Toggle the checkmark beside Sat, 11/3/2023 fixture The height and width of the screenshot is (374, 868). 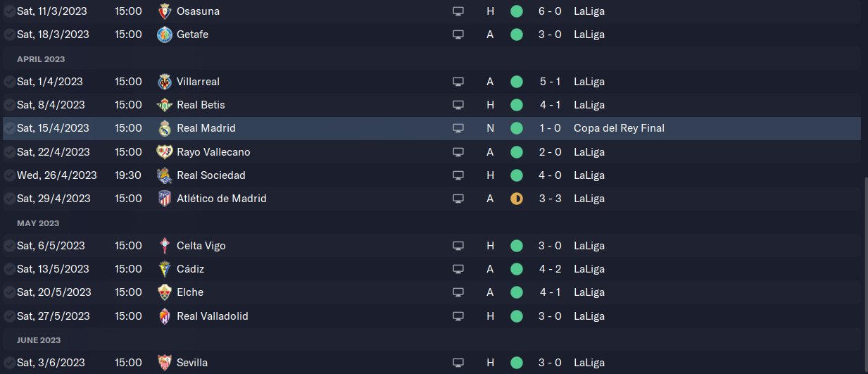tap(9, 11)
